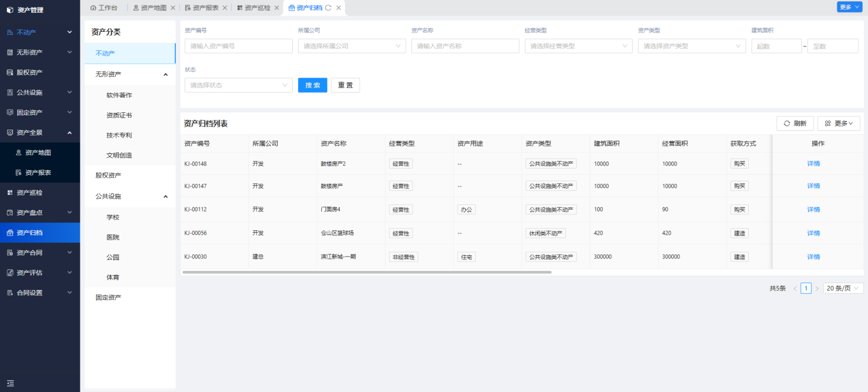Click the 资产编号 input field

coord(238,46)
